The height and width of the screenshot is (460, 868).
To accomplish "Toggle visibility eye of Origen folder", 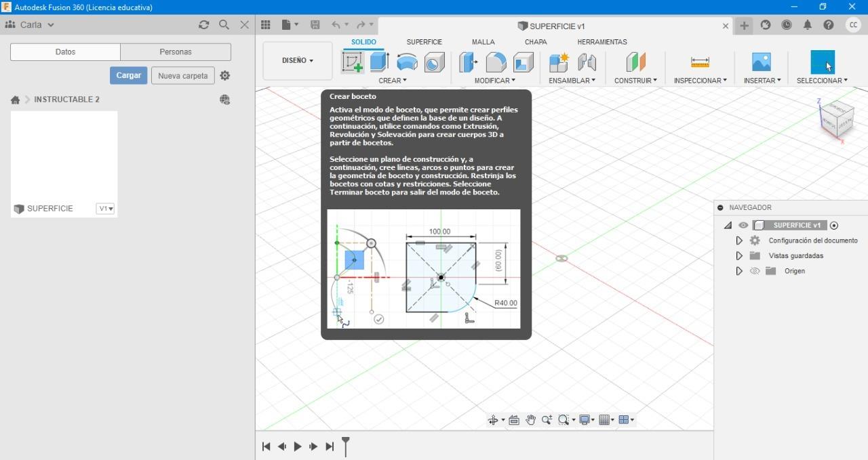I will pyautogui.click(x=755, y=271).
